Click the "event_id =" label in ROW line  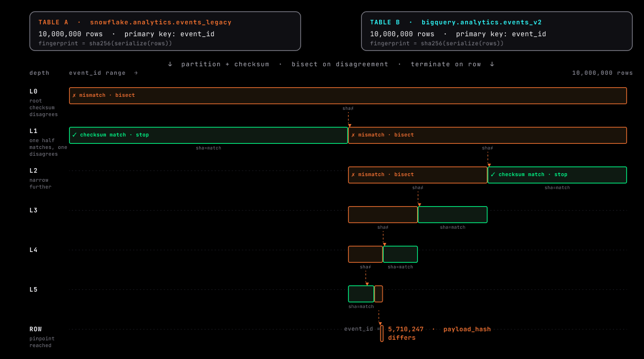point(362,329)
